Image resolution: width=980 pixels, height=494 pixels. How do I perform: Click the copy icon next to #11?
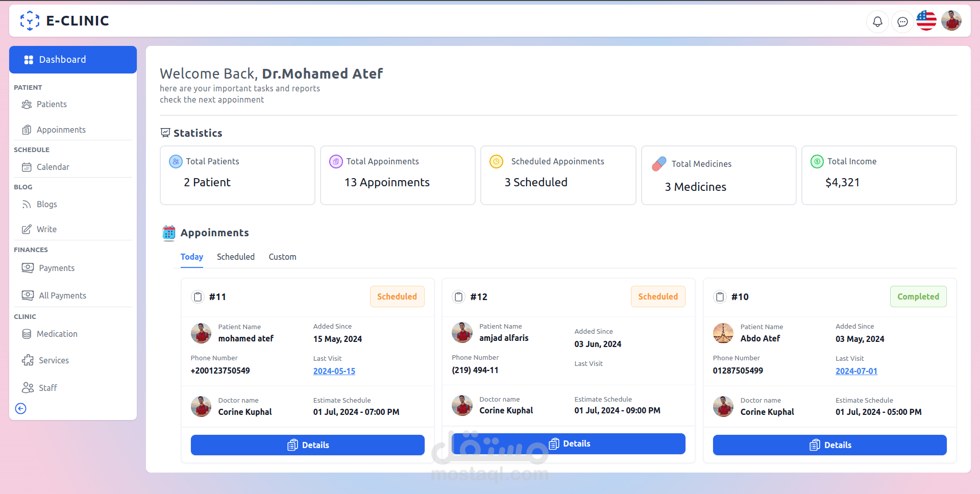198,297
